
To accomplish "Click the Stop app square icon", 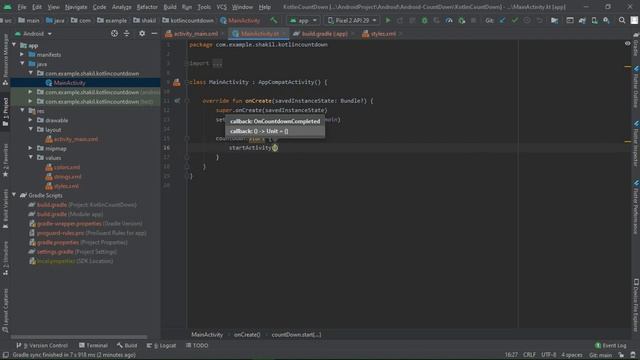I will [x=473, y=20].
